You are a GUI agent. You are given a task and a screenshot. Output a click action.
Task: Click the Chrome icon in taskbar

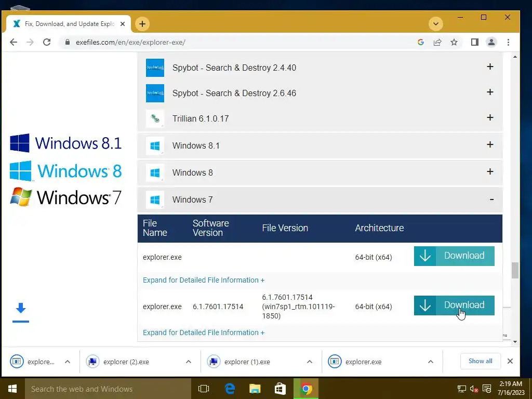pyautogui.click(x=305, y=389)
